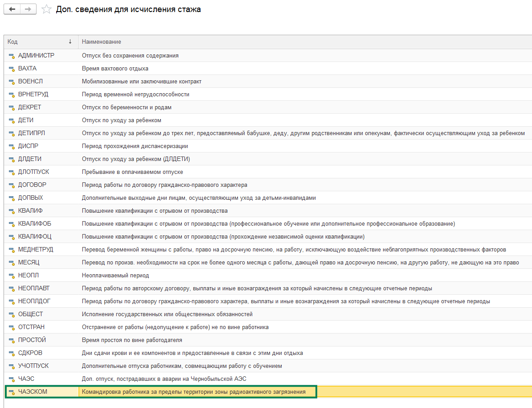The image size is (532, 408).
Task: Toggle the sort arrow in the Код header
Action: click(70, 41)
